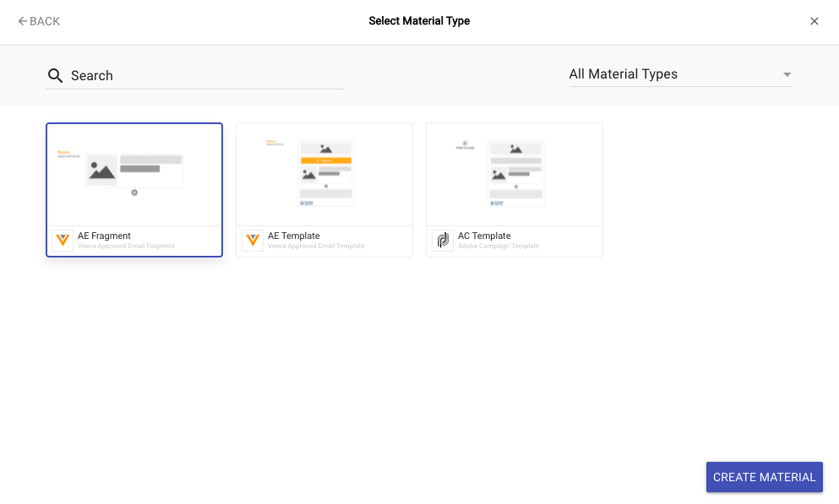839x504 pixels.
Task: Click the AE Fragment title text
Action: (104, 236)
